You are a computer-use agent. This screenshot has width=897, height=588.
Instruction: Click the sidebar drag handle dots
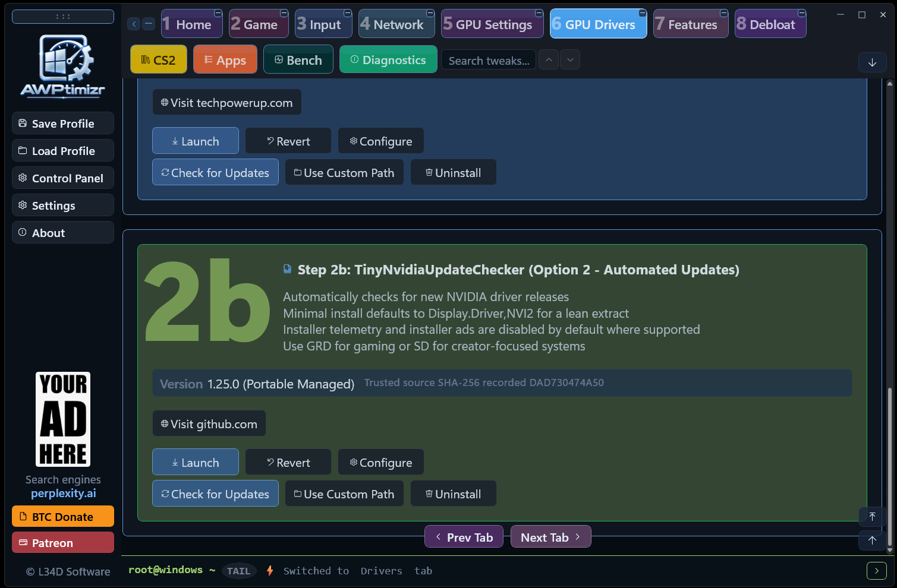click(63, 17)
